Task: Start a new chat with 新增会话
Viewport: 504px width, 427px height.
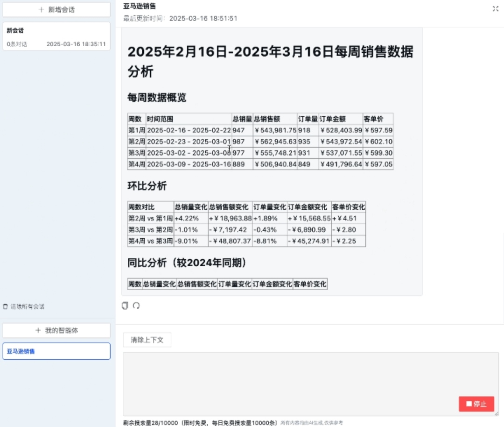Action: [56, 10]
